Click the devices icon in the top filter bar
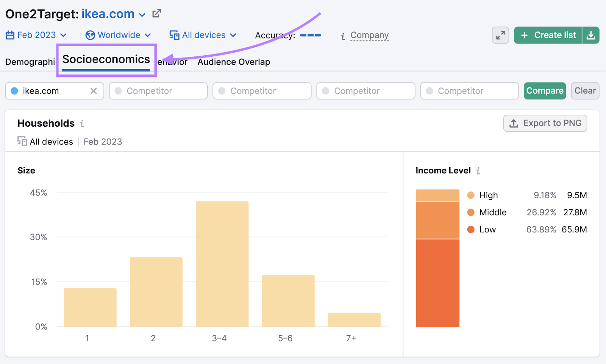The width and height of the screenshot is (606, 364). point(174,35)
